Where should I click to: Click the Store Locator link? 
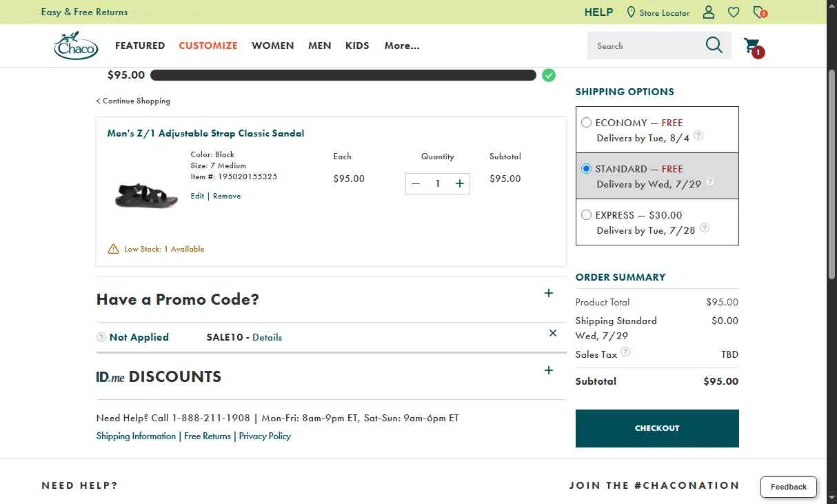665,13
